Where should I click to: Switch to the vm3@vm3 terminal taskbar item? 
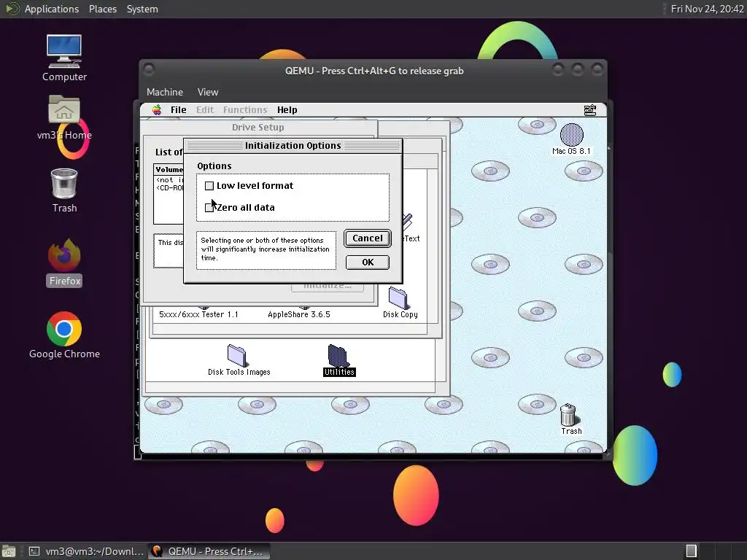(x=86, y=551)
